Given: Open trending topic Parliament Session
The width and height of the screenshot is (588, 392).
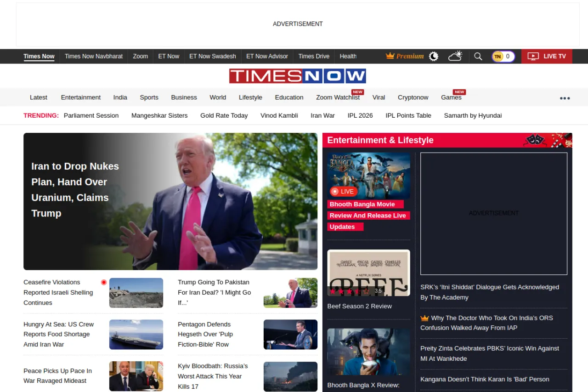Looking at the screenshot, I should click(x=91, y=116).
